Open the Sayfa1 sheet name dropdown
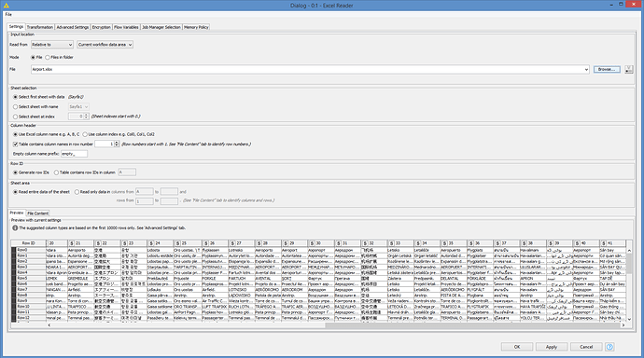The height and width of the screenshot is (358, 644). pos(78,106)
